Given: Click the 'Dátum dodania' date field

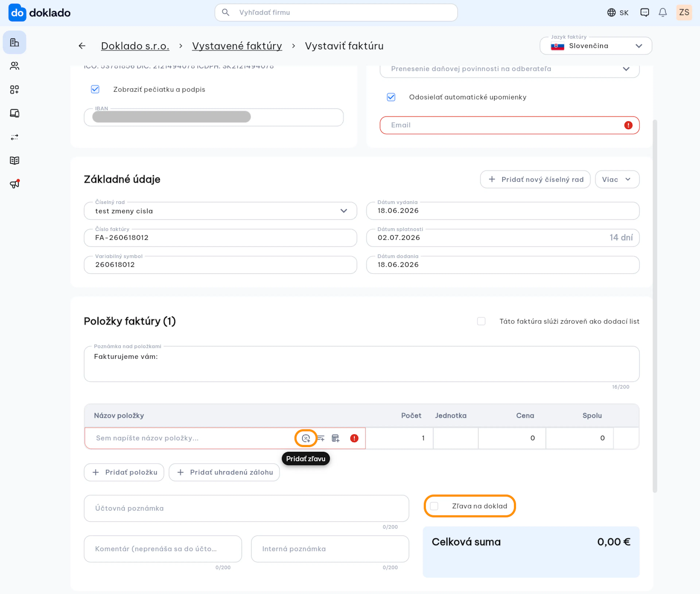Looking at the screenshot, I should coord(503,265).
